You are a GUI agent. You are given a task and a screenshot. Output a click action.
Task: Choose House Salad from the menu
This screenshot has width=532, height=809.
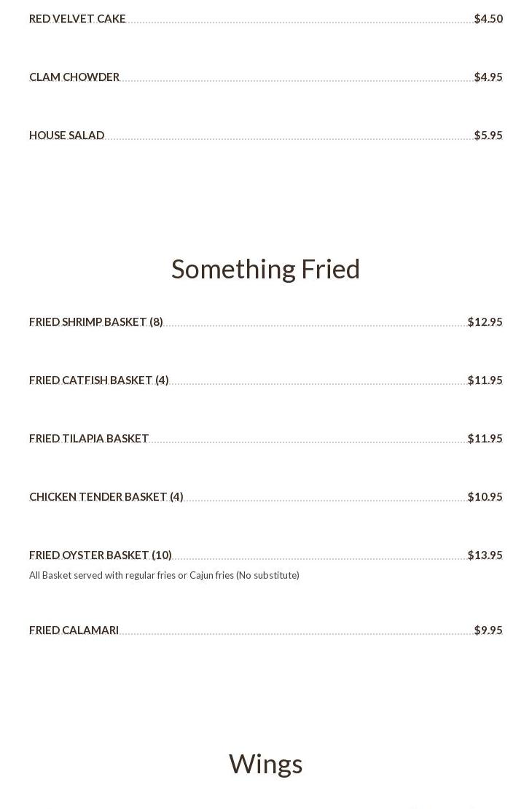click(67, 136)
